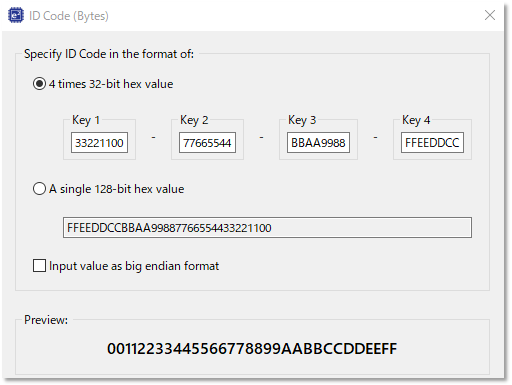Click the 'Key 4' group label
The height and width of the screenshot is (385, 512).
coord(416,120)
